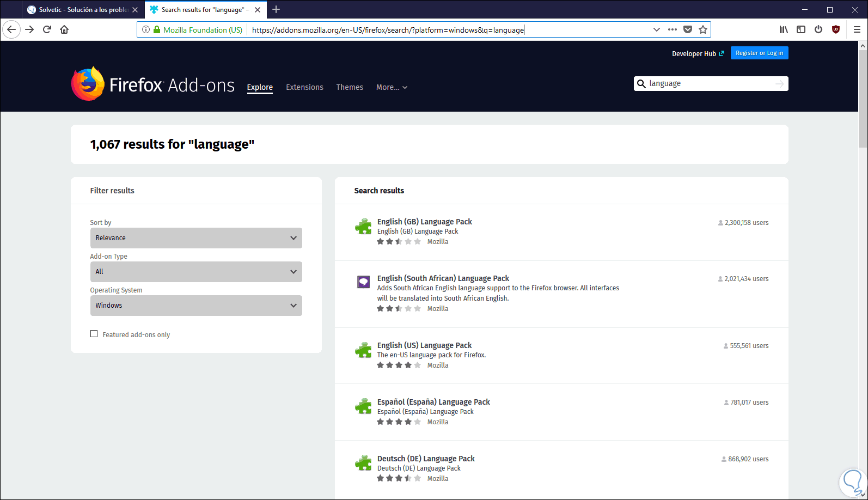Open the uBlock Origin extension icon

point(836,29)
